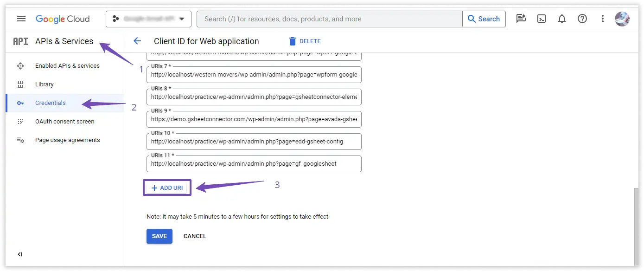Navigate back using the blue arrow
The image size is (644, 272).
pyautogui.click(x=137, y=41)
